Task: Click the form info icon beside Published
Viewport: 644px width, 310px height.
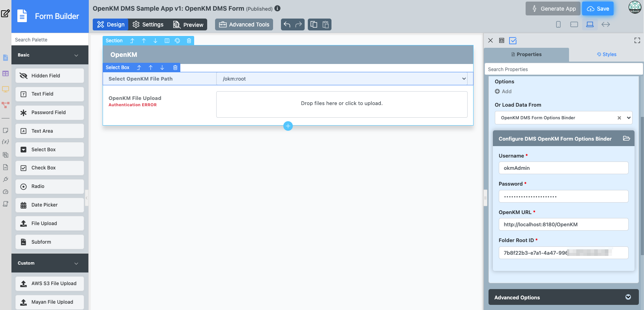Action: tap(277, 8)
